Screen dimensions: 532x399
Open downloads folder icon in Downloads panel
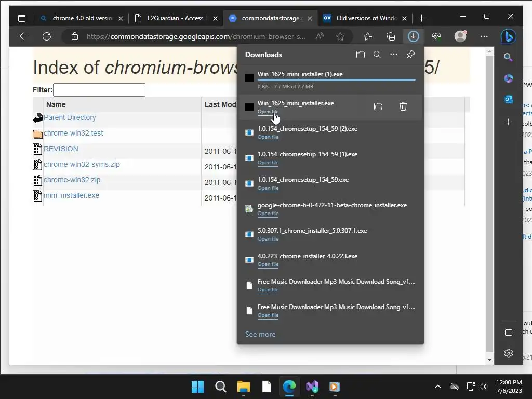(x=361, y=55)
